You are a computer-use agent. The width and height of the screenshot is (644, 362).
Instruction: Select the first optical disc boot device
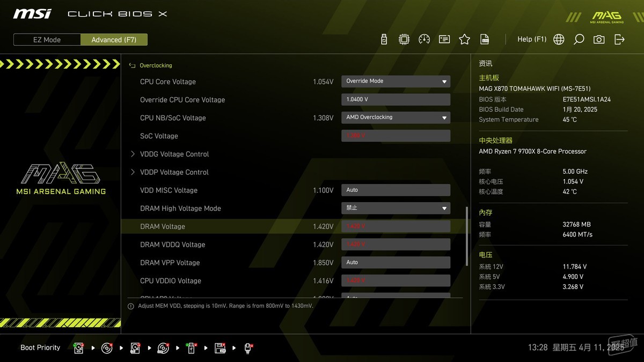pyautogui.click(x=107, y=348)
